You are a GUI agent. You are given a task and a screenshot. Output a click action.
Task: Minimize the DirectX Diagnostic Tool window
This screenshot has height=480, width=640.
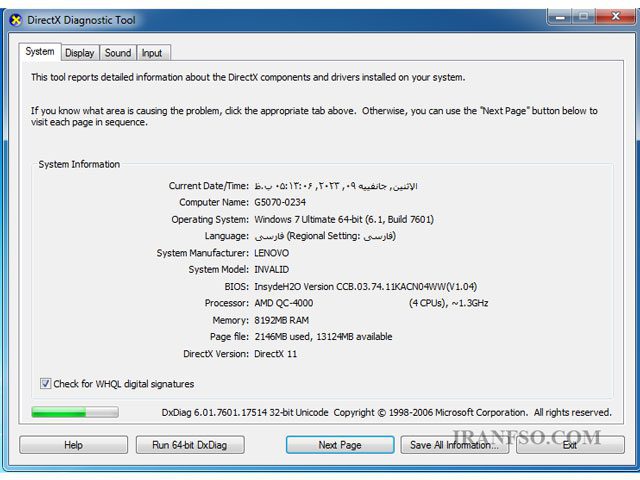(x=560, y=17)
